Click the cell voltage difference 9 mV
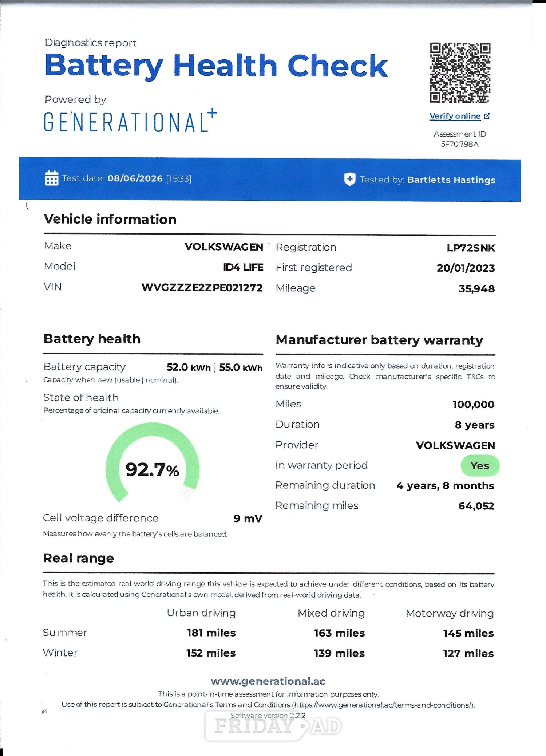This screenshot has height=756, width=546. [x=248, y=519]
